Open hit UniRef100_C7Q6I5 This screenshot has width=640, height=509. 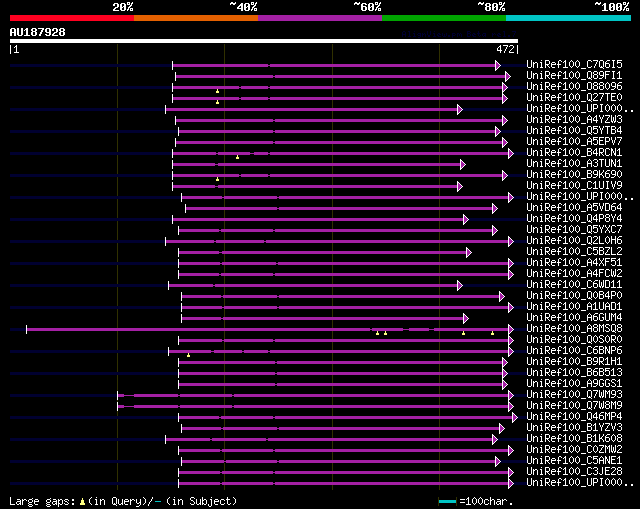point(574,64)
